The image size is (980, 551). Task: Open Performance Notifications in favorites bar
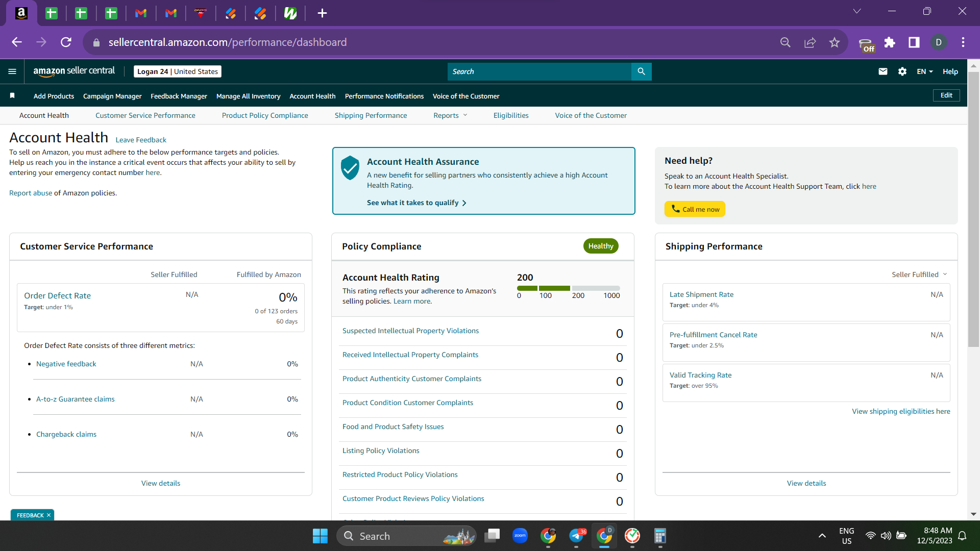click(384, 96)
